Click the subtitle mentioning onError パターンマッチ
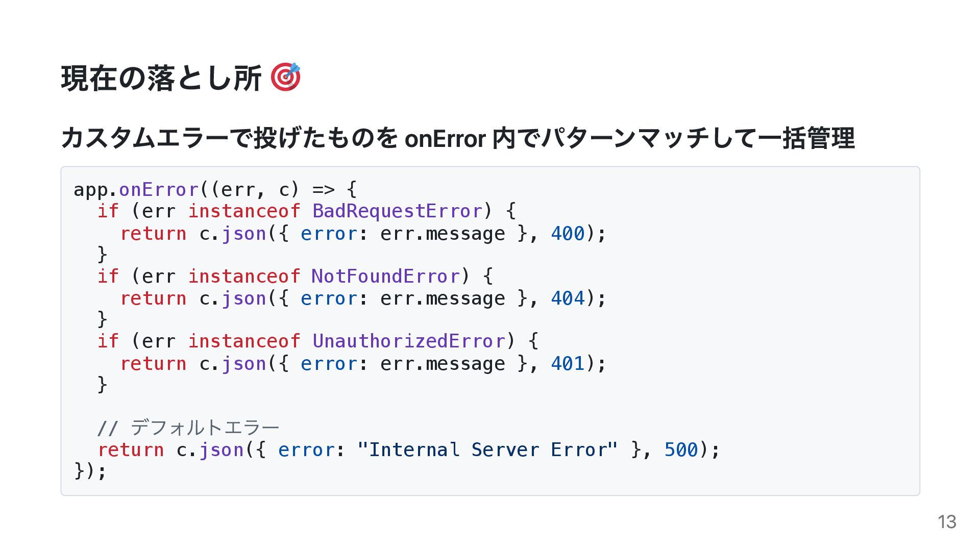The height and width of the screenshot is (551, 980). 458,138
